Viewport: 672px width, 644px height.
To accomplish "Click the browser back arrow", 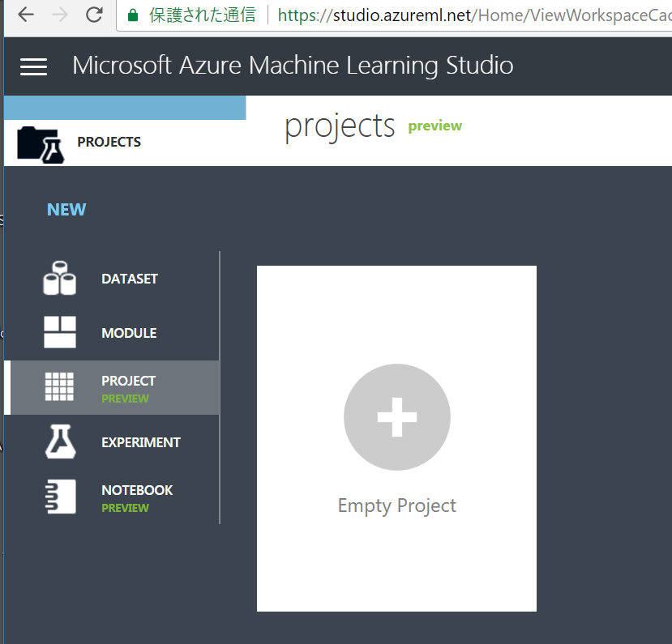I will pos(26,15).
